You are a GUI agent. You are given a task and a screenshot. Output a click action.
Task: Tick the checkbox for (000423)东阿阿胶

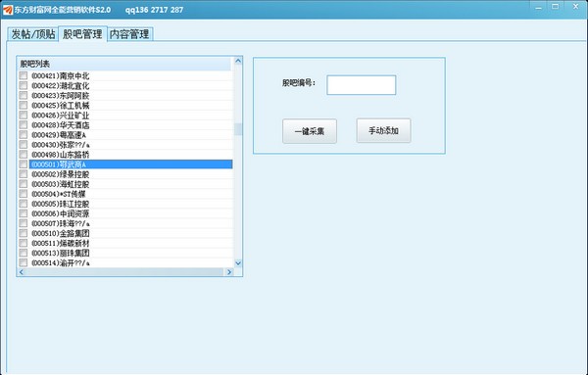click(24, 95)
